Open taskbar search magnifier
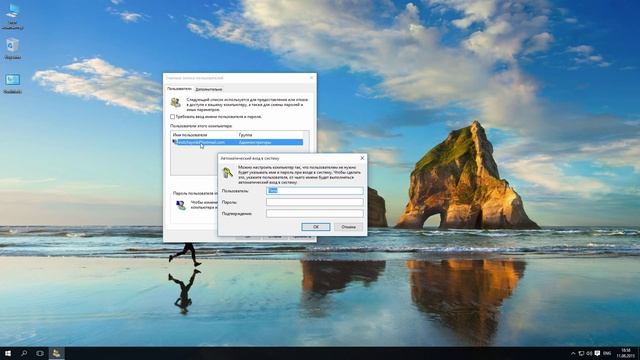The height and width of the screenshot is (360, 640). (24, 353)
